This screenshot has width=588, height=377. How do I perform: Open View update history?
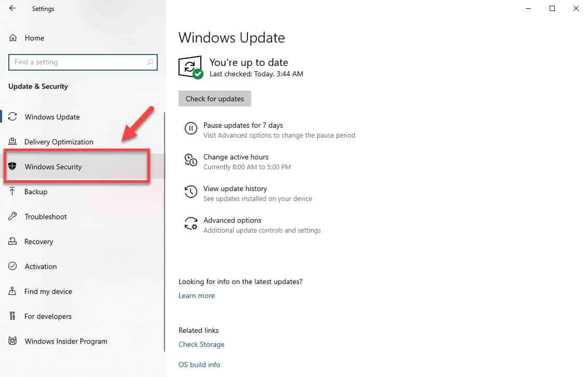click(235, 188)
